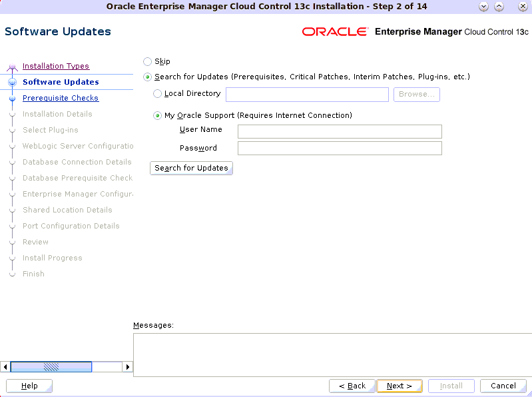Open the Prerequisite Checks step link
Image resolution: width=532 pixels, height=397 pixels.
(x=61, y=98)
